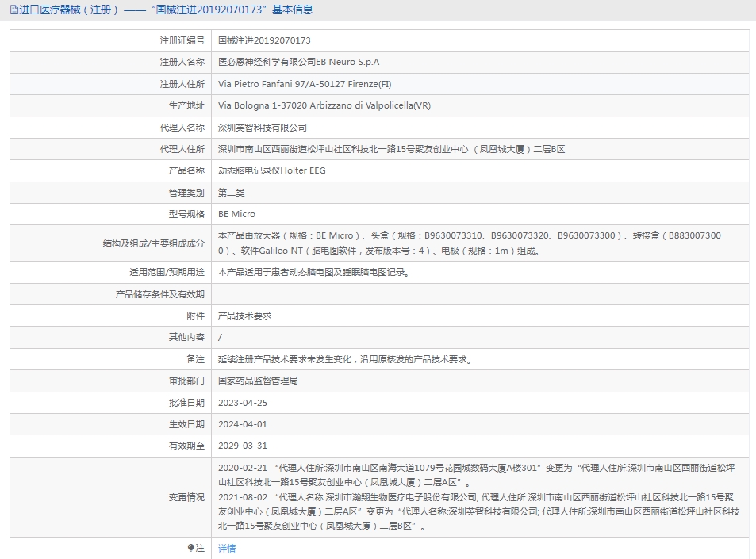Image resolution: width=756 pixels, height=559 pixels.
Task: Click the change entry dated 2020-02-21
Action: (476, 475)
